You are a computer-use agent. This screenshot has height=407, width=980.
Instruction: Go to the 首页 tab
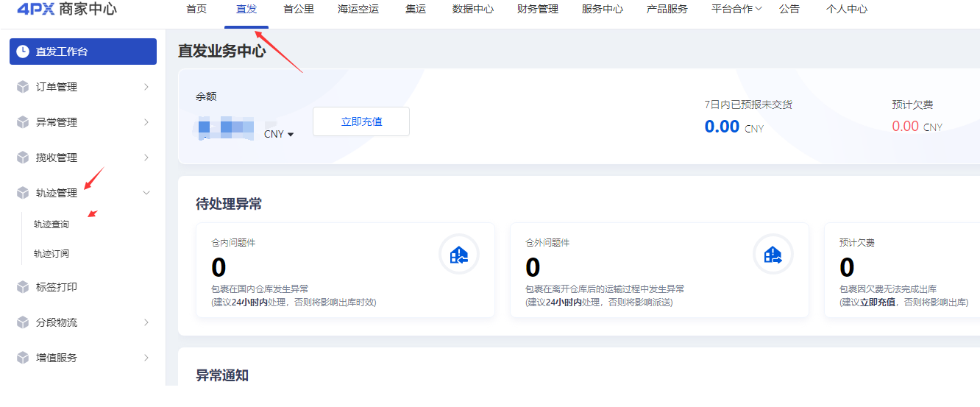coord(196,9)
